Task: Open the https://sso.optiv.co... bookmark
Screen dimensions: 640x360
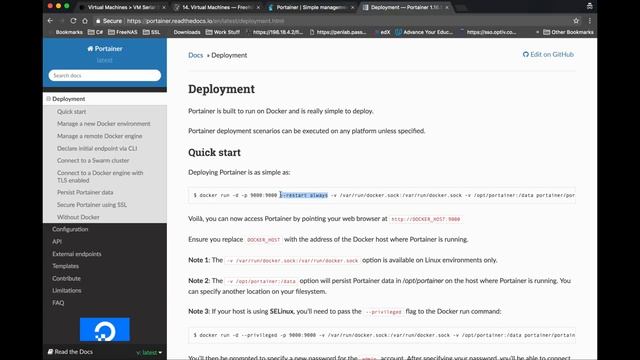Action: coord(488,32)
